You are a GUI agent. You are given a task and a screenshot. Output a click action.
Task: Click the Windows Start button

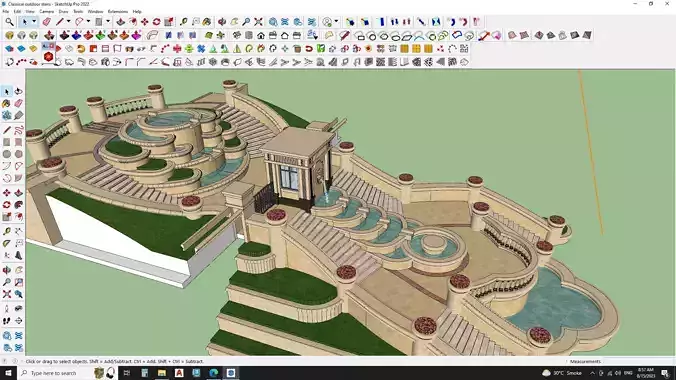8,373
